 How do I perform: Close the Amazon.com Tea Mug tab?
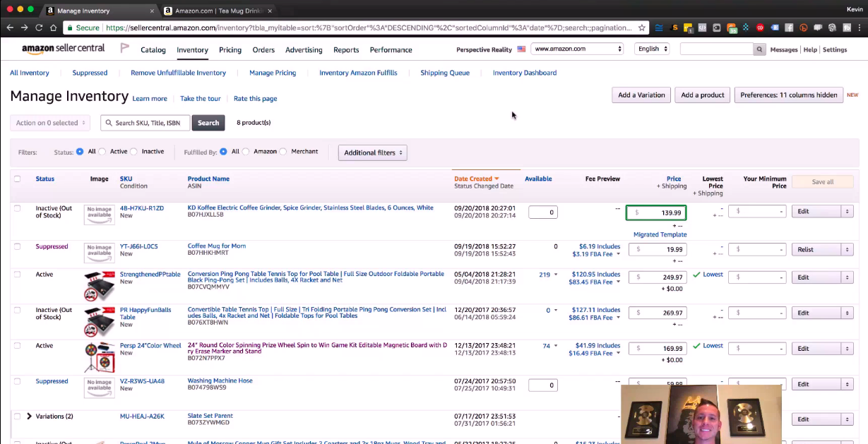pyautogui.click(x=270, y=11)
